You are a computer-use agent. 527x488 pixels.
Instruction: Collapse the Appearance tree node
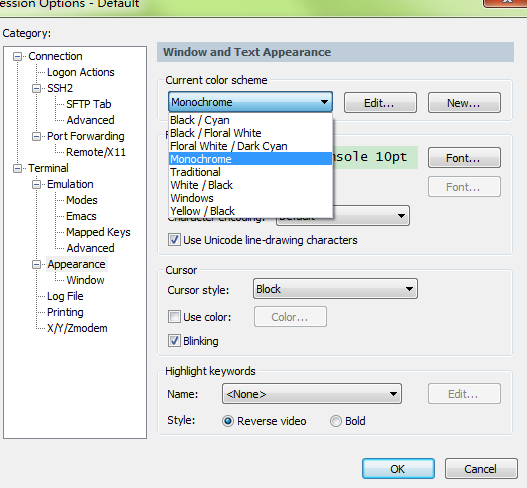pos(36,265)
